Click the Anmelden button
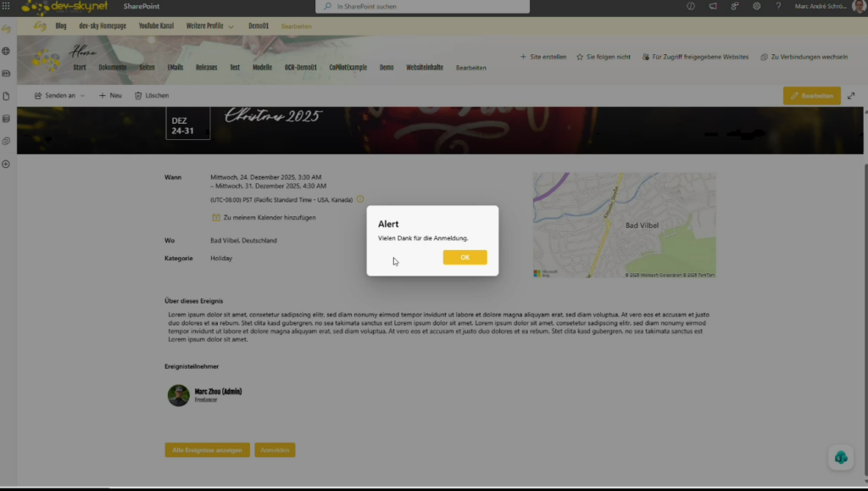The image size is (868, 491). pos(275,450)
